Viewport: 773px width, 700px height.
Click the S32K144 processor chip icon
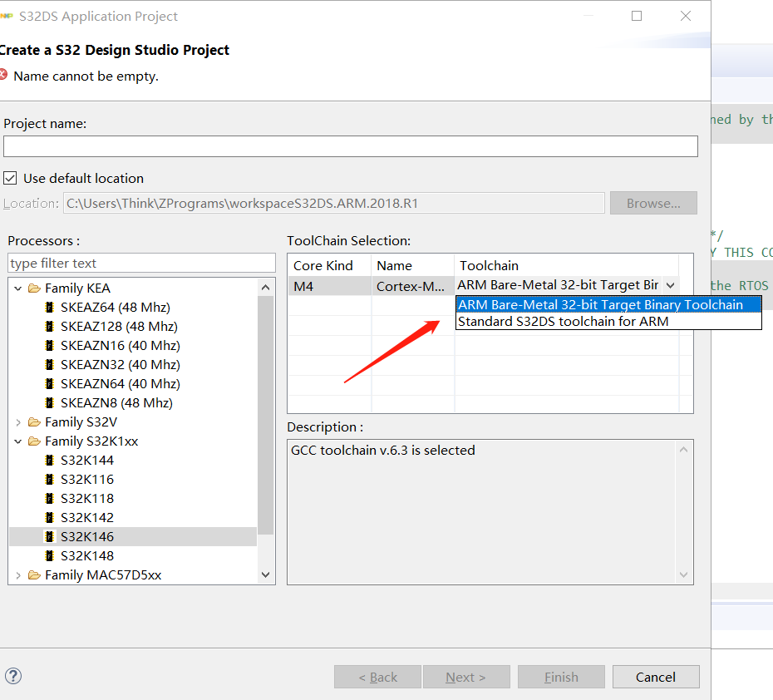point(50,461)
